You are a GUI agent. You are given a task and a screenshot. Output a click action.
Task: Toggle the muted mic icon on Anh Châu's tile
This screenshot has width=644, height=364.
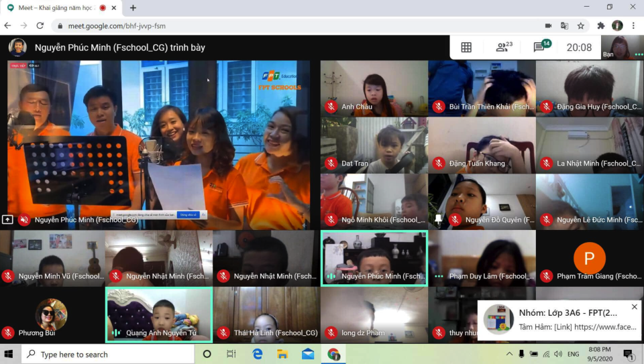pyautogui.click(x=331, y=107)
